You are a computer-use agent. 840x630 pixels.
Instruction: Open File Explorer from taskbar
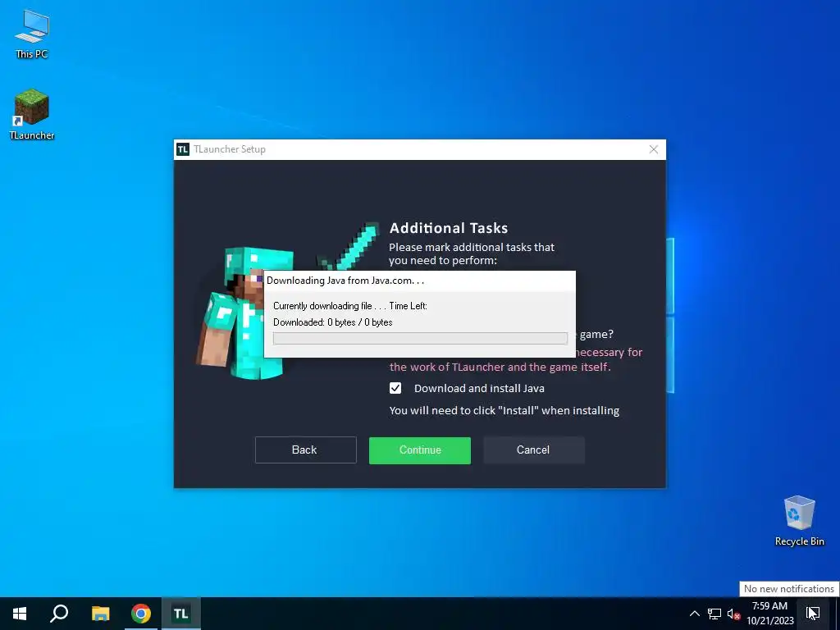click(x=100, y=614)
